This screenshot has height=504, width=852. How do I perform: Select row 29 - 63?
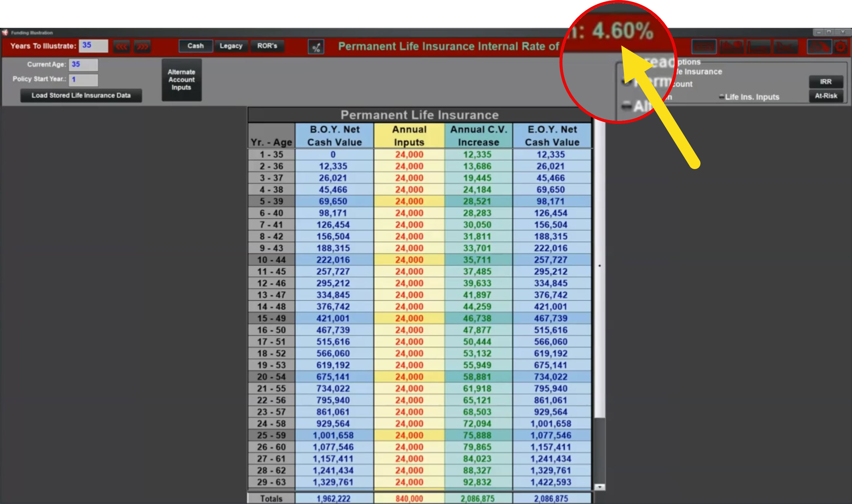420,482
